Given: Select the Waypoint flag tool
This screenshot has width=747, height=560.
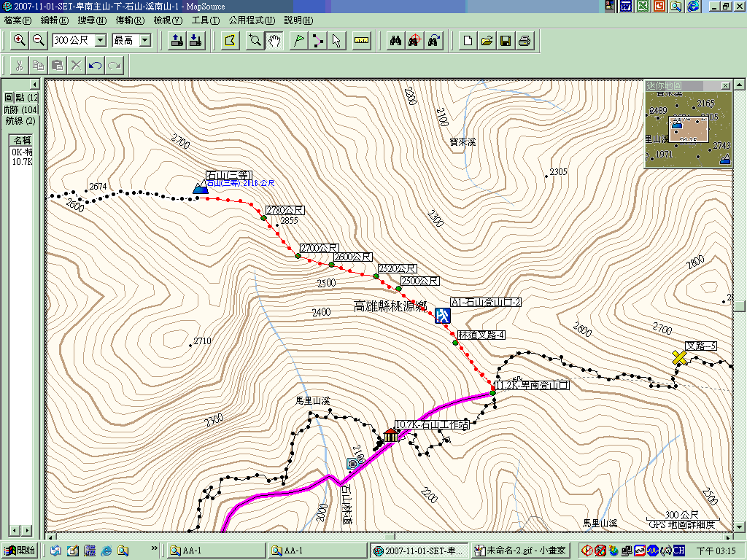Looking at the screenshot, I should tap(298, 41).
